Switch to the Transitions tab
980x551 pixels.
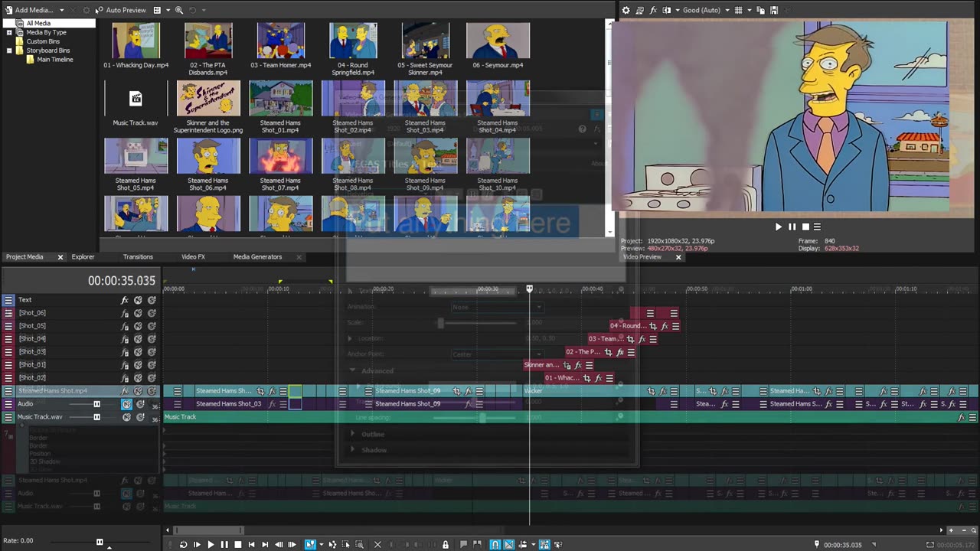point(138,257)
